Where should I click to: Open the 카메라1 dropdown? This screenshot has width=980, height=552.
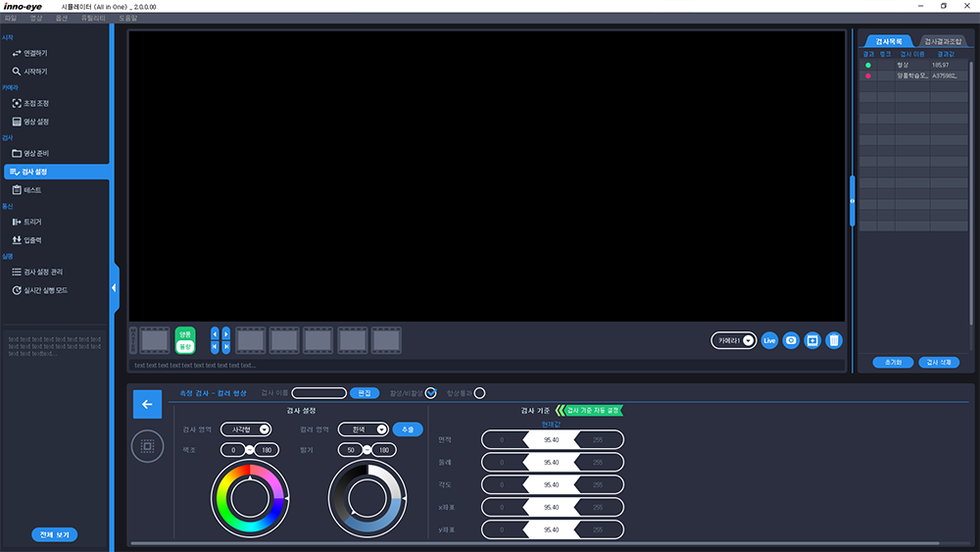pyautogui.click(x=734, y=340)
